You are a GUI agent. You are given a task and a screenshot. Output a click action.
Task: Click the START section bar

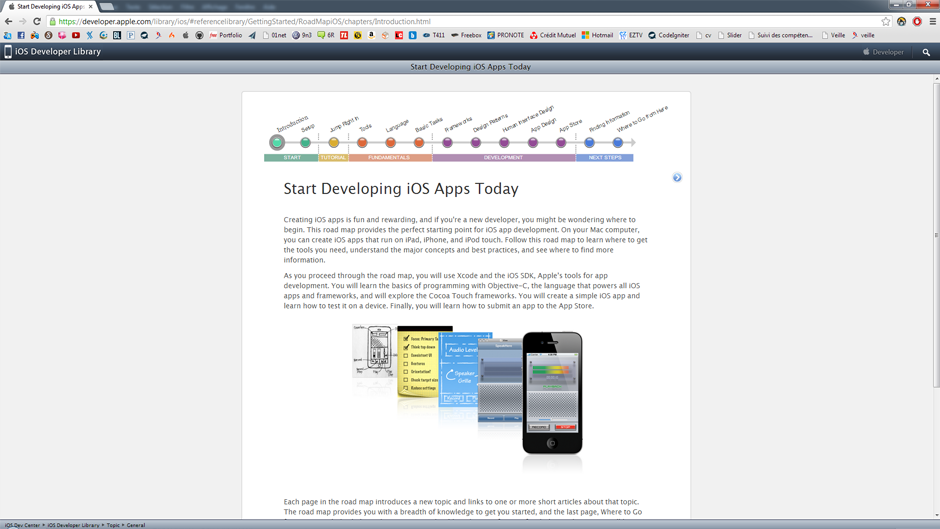tap(291, 158)
